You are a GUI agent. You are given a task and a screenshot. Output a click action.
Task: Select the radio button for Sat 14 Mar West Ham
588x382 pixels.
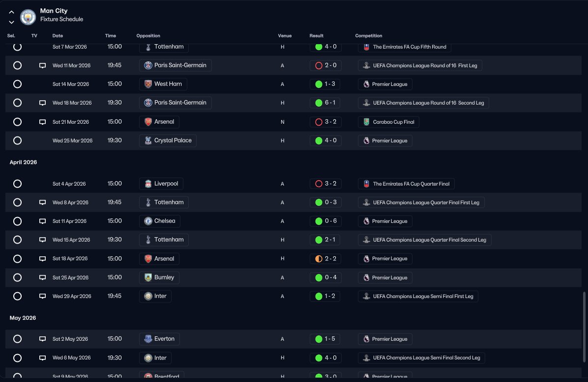(x=17, y=84)
